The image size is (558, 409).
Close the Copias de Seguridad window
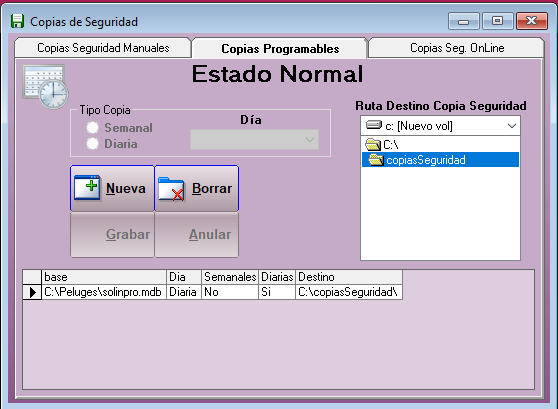(x=532, y=21)
